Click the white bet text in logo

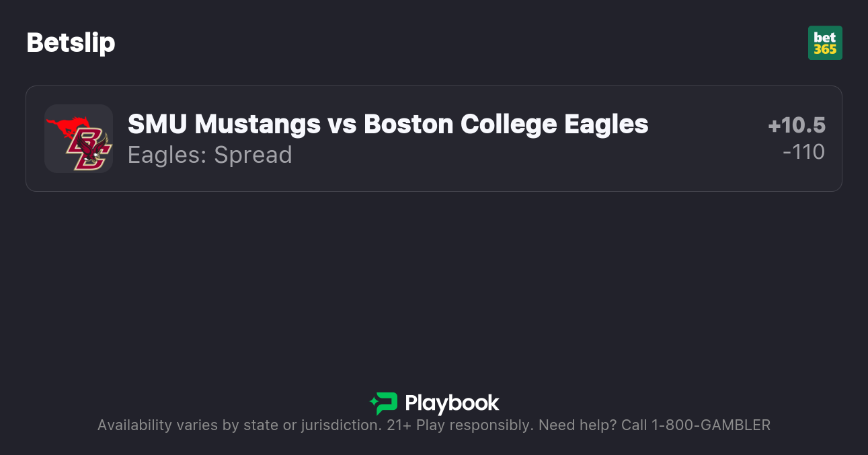(825, 37)
